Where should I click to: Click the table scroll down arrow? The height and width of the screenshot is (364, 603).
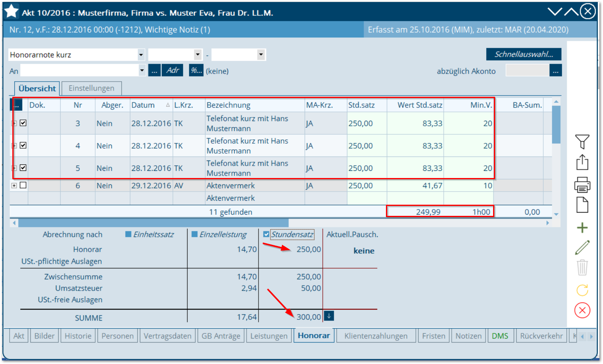(x=556, y=214)
